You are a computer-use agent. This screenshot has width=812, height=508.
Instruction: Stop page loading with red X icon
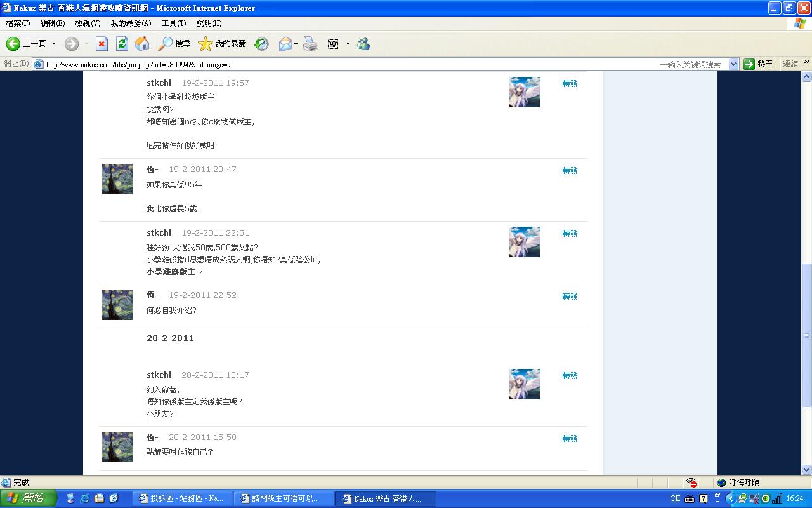click(x=101, y=44)
